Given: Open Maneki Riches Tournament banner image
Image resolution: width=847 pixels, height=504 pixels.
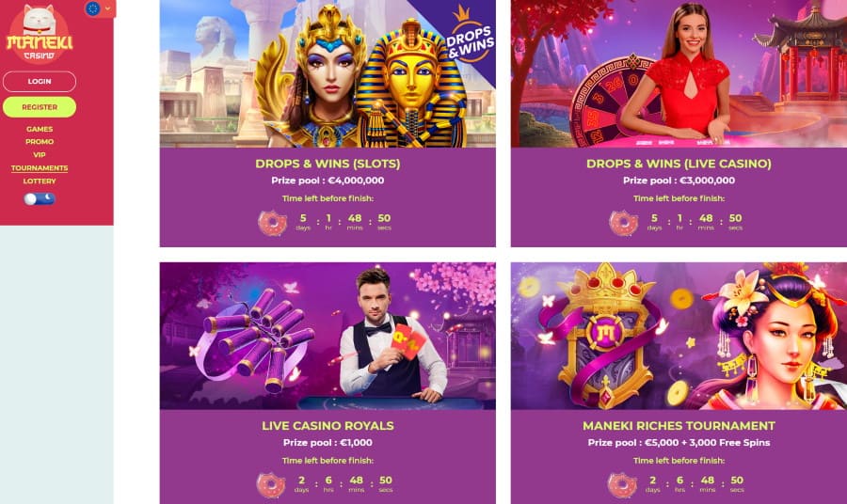Looking at the screenshot, I should coord(679,336).
